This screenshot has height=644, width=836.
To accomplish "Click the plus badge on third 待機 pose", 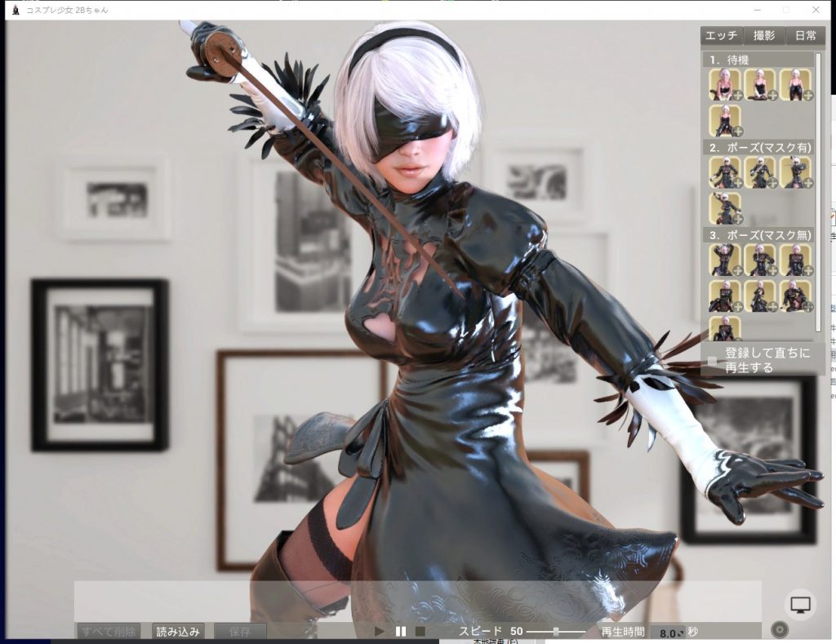I will point(807,96).
